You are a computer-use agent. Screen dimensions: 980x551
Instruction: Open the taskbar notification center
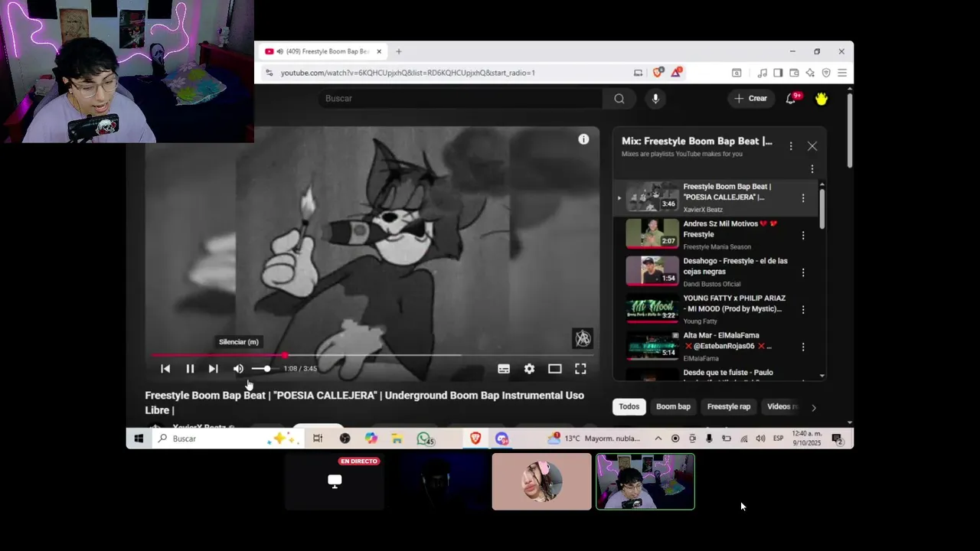coord(838,439)
